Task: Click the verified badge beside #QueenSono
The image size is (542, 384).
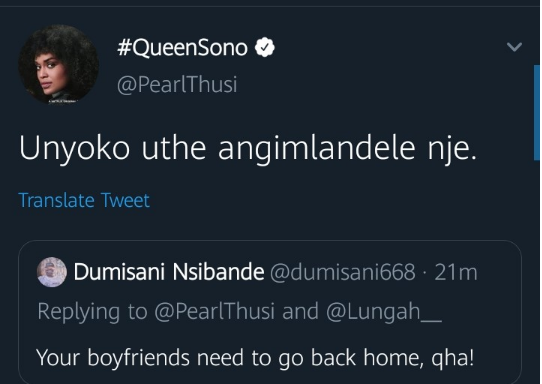Action: [265, 47]
